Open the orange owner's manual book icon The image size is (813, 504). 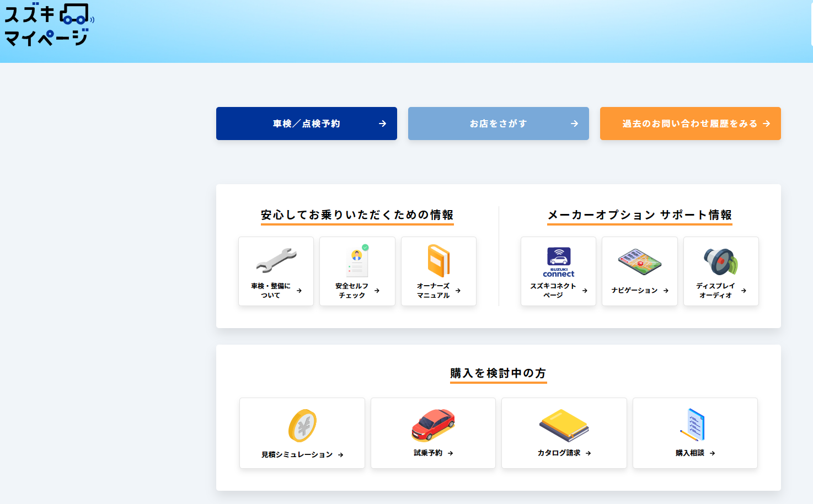coord(438,261)
